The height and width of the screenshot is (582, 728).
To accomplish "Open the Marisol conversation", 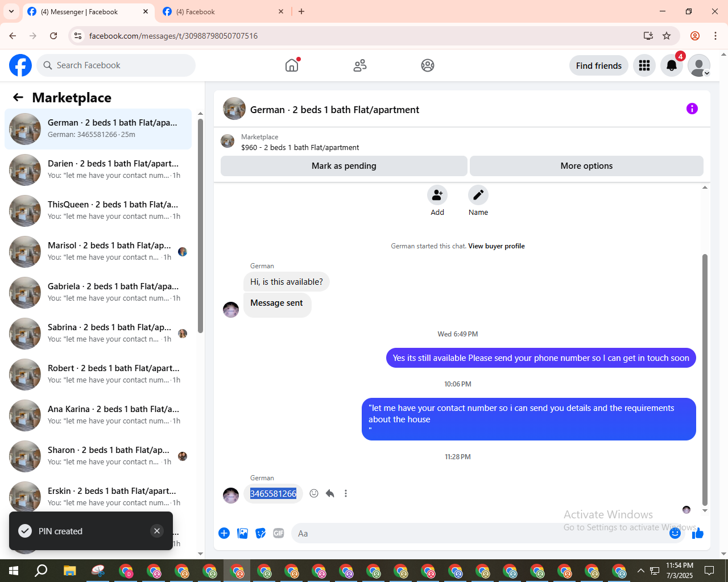I will 98,252.
